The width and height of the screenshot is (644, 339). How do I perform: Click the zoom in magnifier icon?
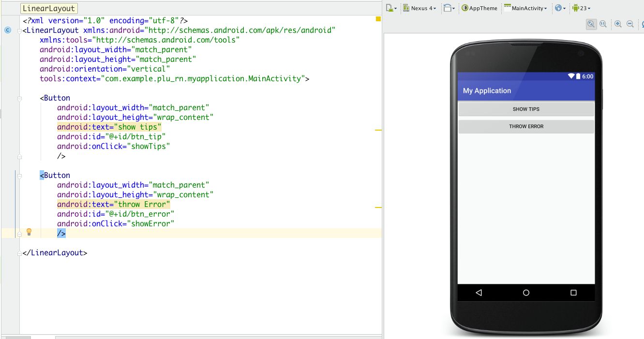(618, 24)
